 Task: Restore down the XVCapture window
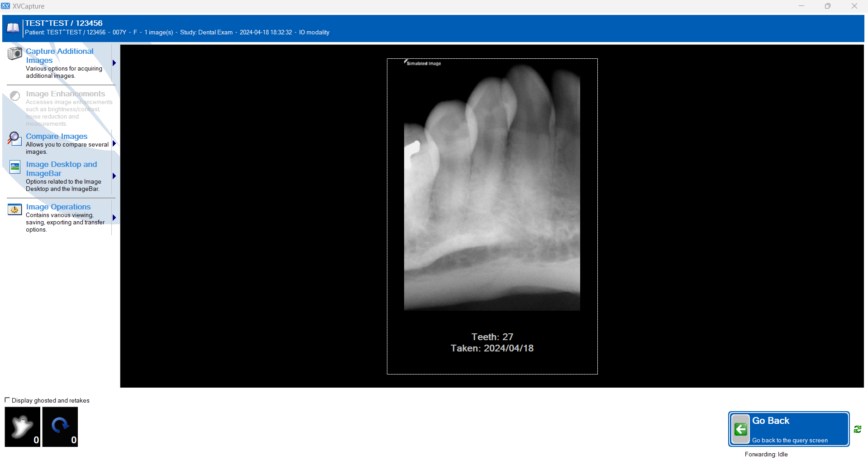(x=828, y=6)
